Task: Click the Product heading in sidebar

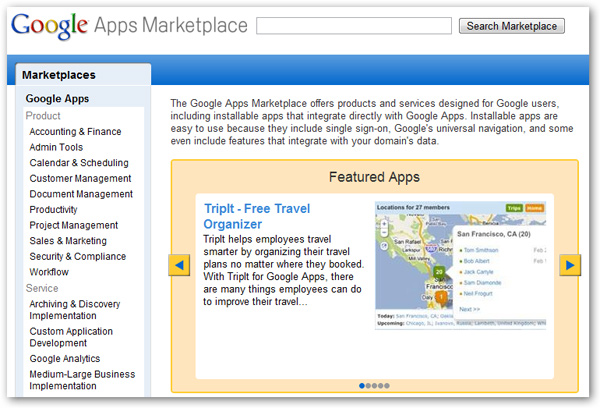Action: coord(43,116)
